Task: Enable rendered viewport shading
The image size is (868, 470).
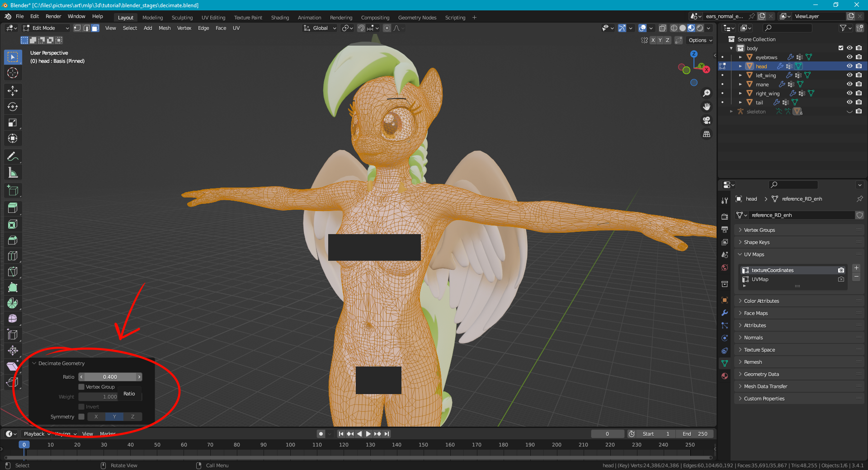Action: pyautogui.click(x=700, y=28)
